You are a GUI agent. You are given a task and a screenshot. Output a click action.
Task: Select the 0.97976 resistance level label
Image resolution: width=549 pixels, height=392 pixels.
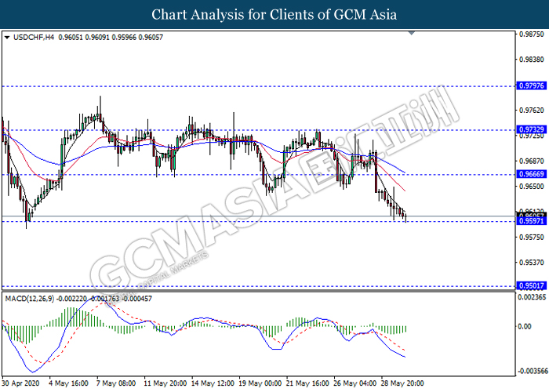point(532,85)
